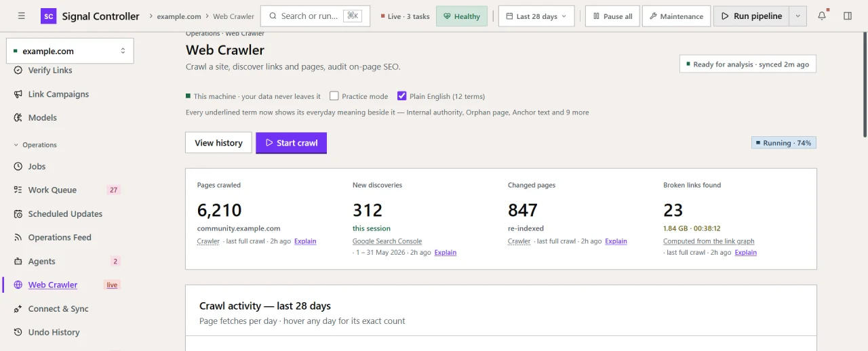Click the View history button
868x351 pixels.
[218, 143]
